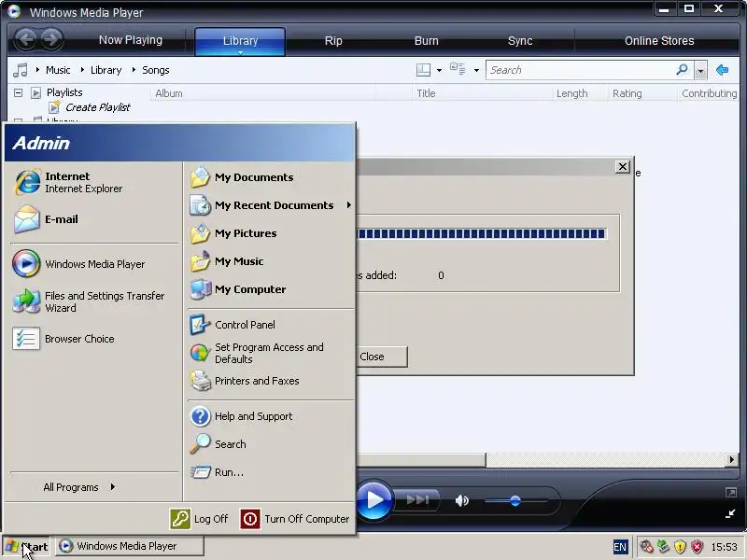747x560 pixels.
Task: Sort by the Length column
Action: [x=579, y=93]
